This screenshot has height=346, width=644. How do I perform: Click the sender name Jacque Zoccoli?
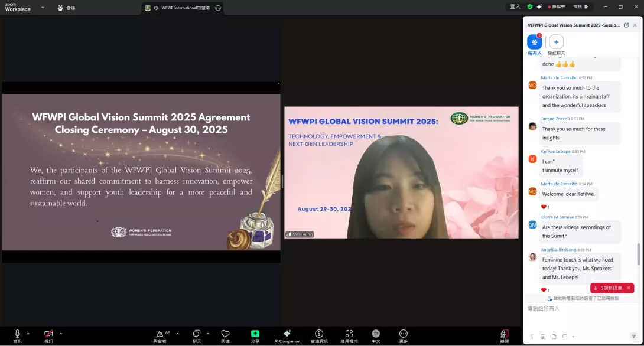555,119
